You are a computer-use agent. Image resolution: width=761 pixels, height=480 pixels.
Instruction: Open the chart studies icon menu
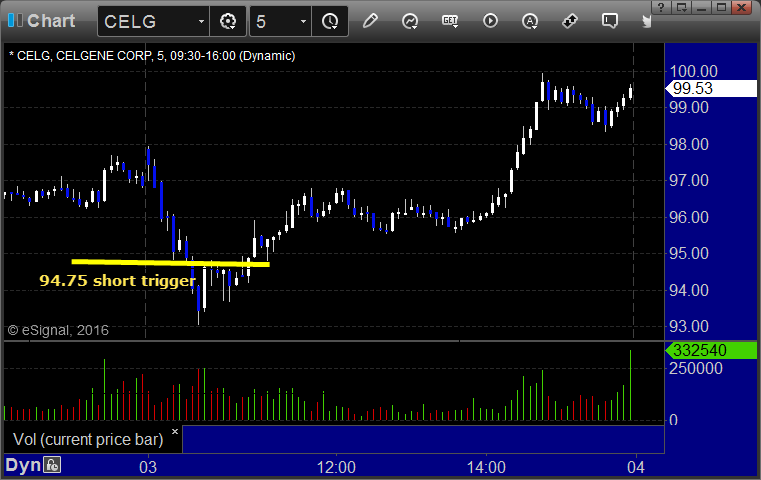(x=410, y=21)
